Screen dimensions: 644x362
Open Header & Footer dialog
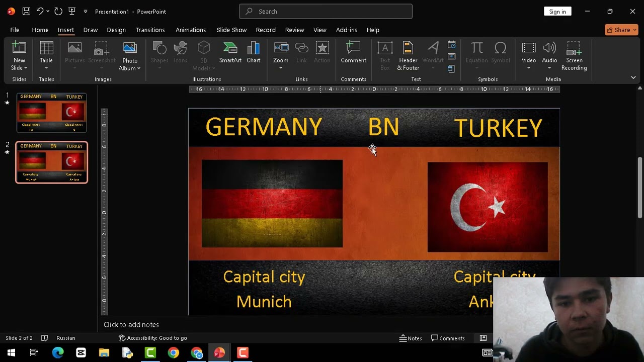click(x=408, y=56)
